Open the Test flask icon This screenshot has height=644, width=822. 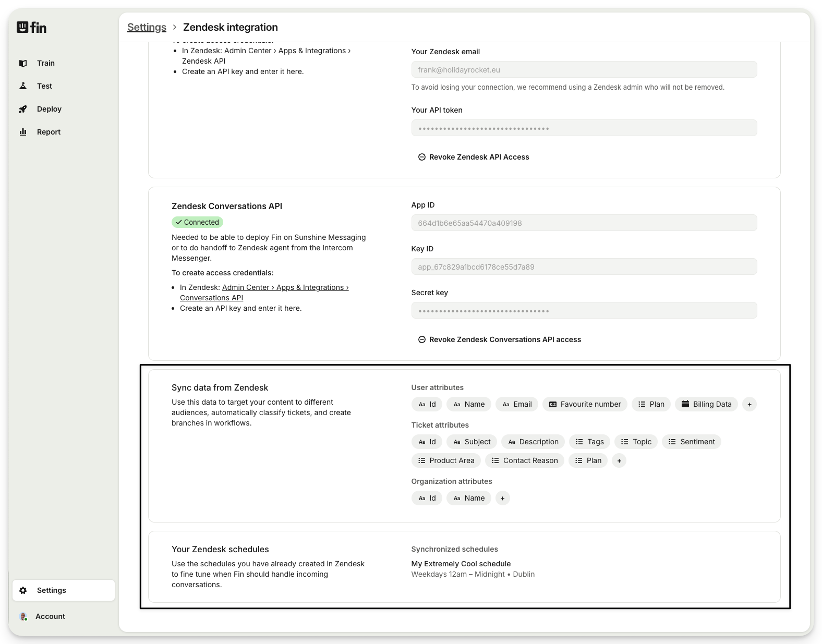(x=23, y=86)
